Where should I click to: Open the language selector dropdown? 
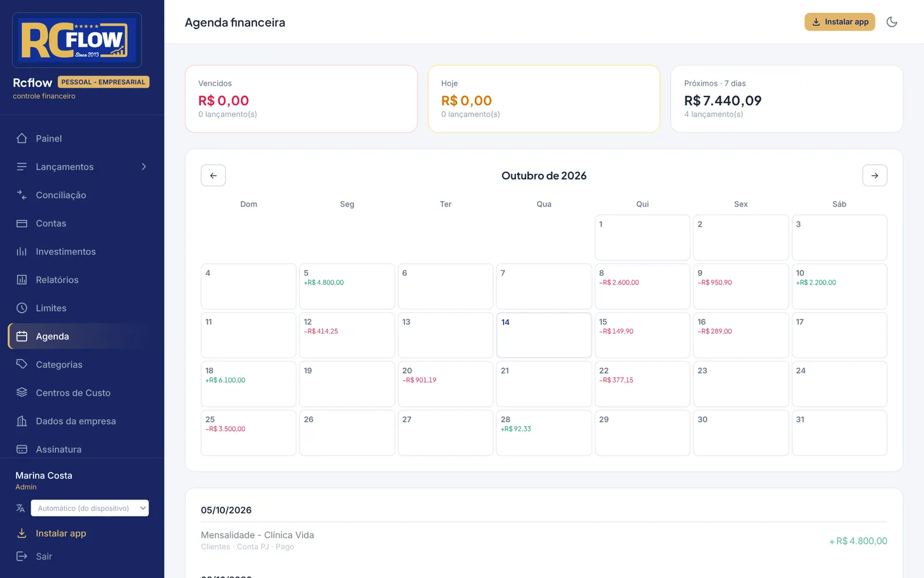tap(90, 508)
